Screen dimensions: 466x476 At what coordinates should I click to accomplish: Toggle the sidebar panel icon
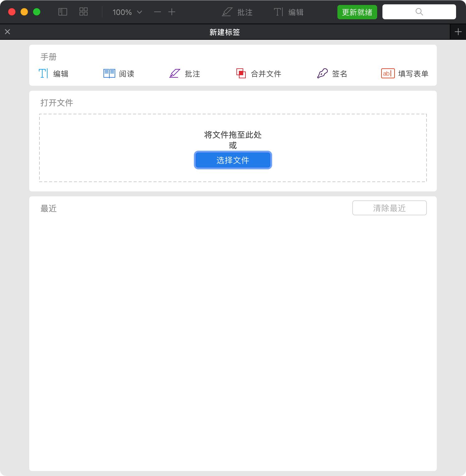(x=63, y=11)
